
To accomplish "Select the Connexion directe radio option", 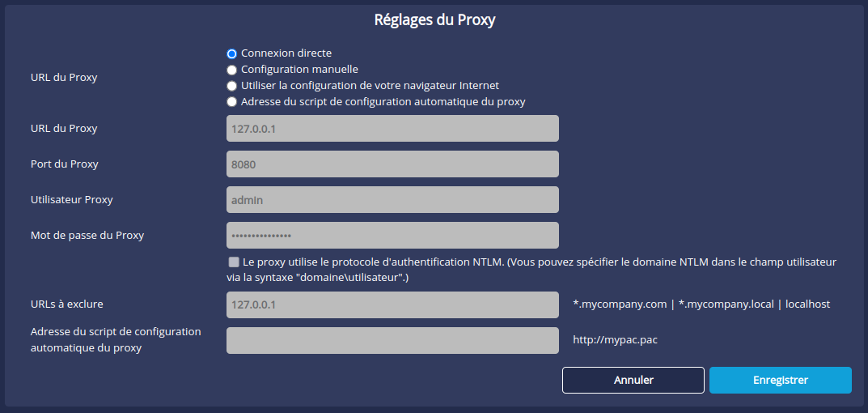I will (x=232, y=53).
